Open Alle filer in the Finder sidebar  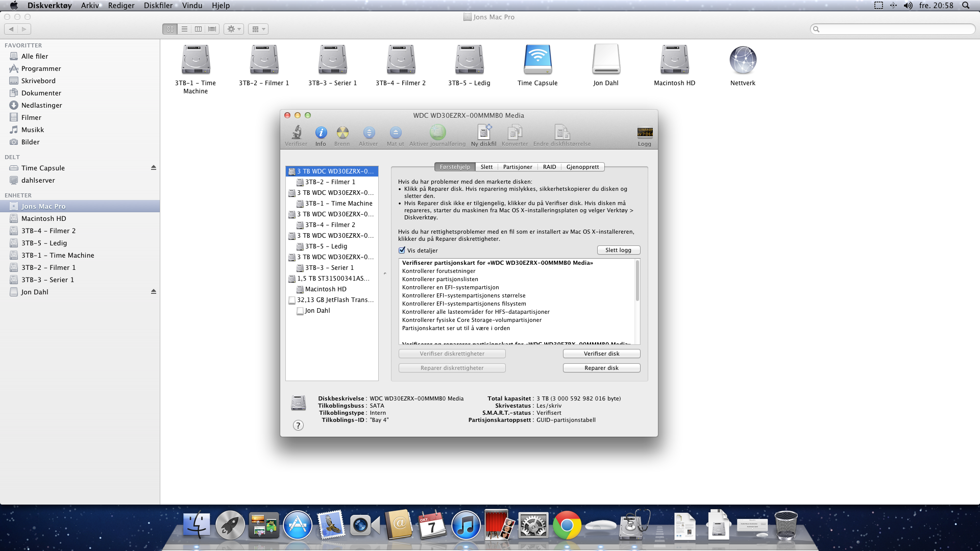[80, 56]
